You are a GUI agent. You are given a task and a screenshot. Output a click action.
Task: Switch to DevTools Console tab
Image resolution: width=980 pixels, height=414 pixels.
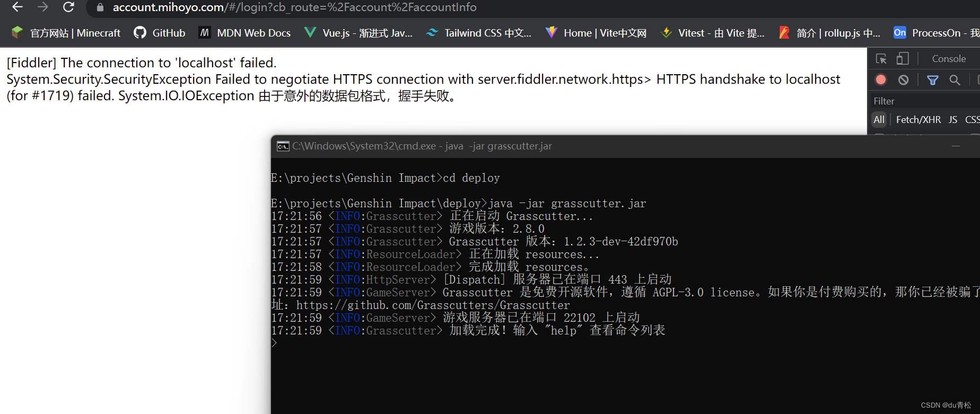point(949,59)
